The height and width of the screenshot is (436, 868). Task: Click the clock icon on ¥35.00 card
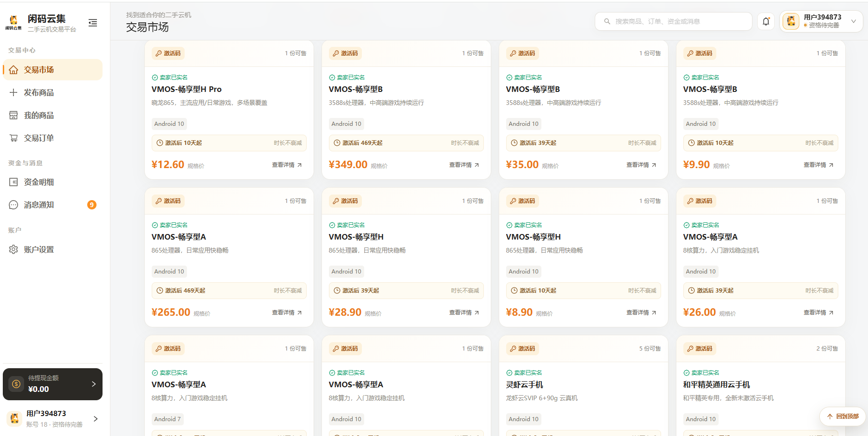pyautogui.click(x=514, y=143)
